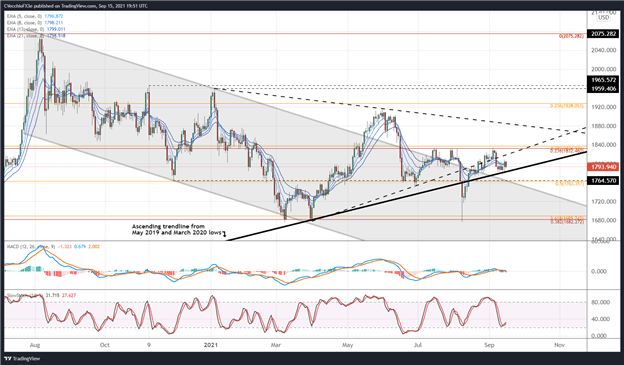Select the Ascending trendline text annotation
The height and width of the screenshot is (365, 624).
tap(178, 229)
